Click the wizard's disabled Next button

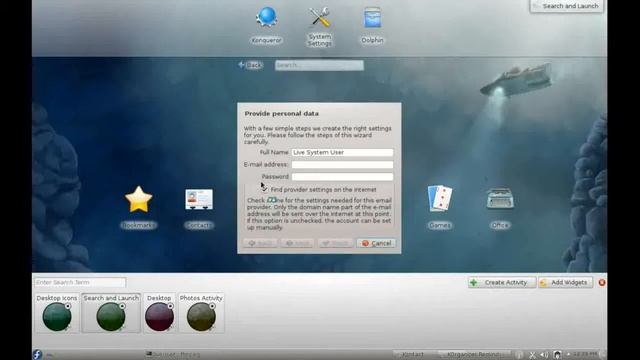(x=297, y=243)
